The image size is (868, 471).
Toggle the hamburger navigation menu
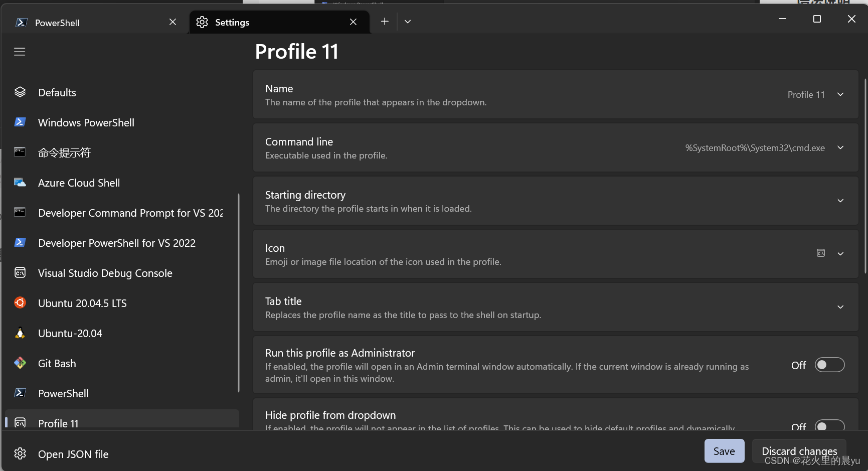[20, 52]
